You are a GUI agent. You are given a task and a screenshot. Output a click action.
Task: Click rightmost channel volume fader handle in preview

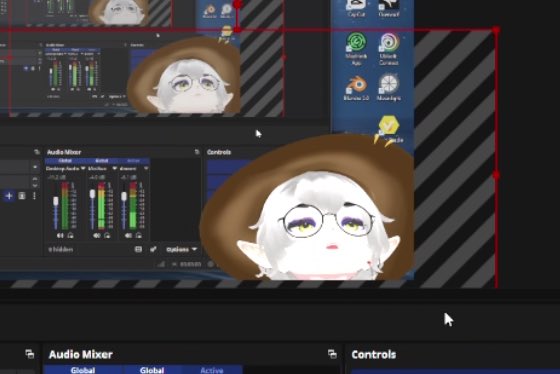tap(124, 196)
